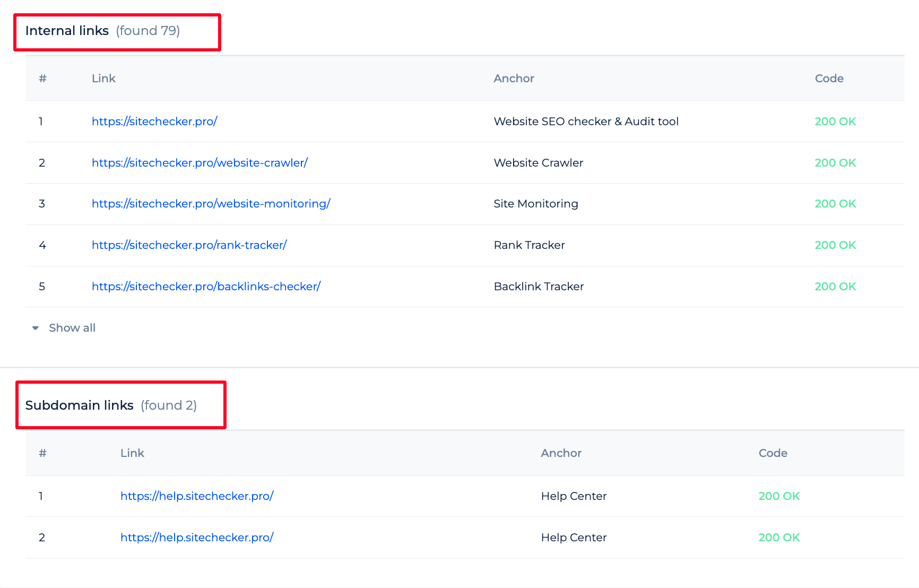Click 200 OK code in Rank Tracker row

tap(836, 245)
